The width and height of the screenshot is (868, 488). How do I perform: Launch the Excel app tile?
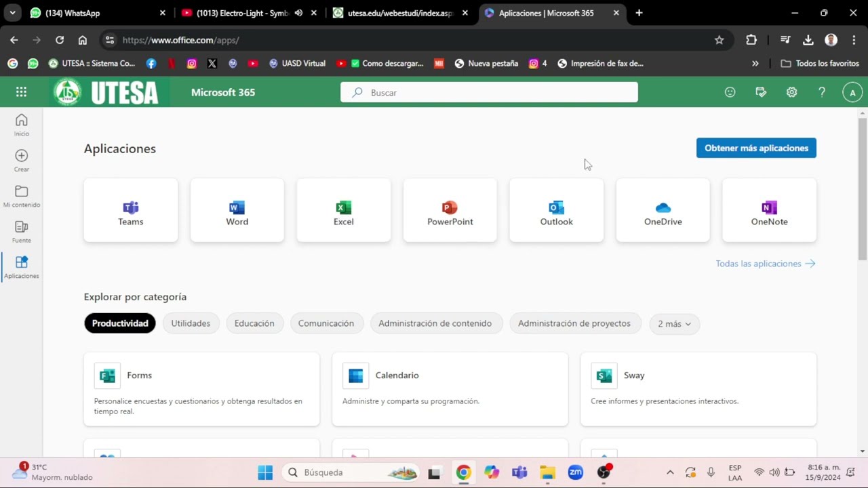[x=344, y=210]
